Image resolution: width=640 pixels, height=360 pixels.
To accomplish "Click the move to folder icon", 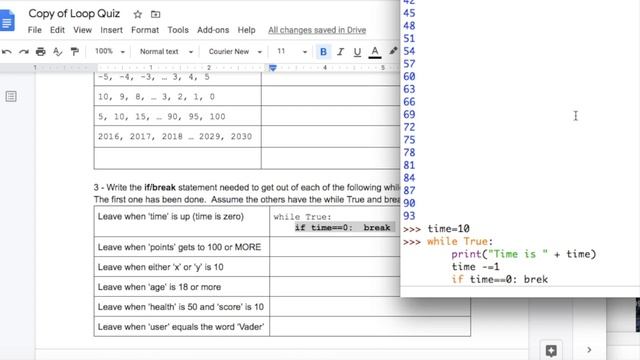I will tap(156, 14).
